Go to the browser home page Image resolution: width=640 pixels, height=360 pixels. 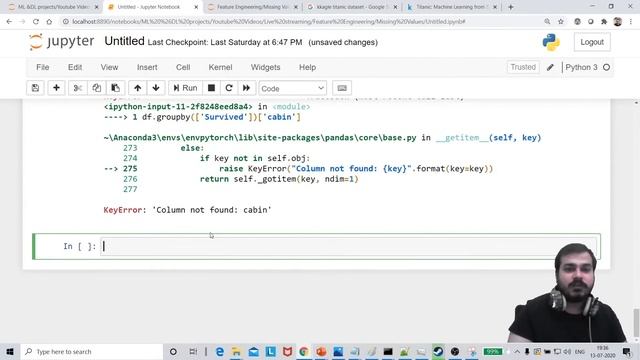49,22
